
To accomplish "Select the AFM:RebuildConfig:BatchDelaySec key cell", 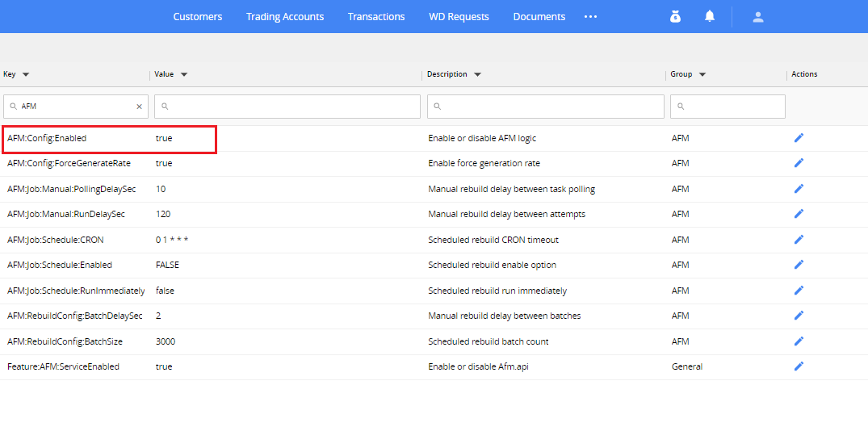I will tap(75, 316).
